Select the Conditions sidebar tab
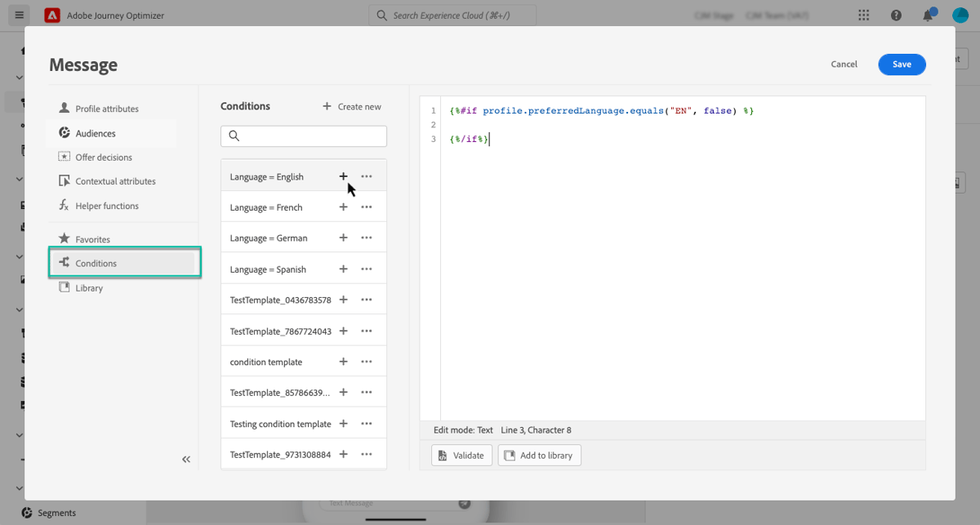 pos(96,262)
